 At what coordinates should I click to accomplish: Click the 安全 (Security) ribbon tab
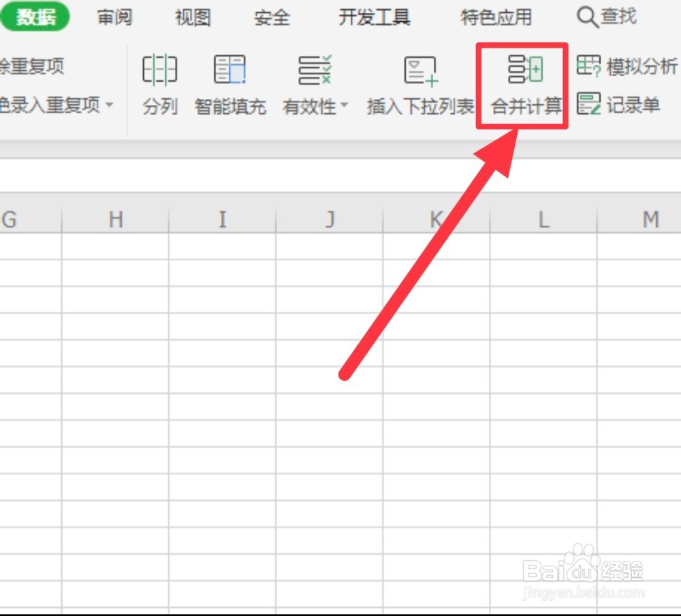tap(272, 17)
